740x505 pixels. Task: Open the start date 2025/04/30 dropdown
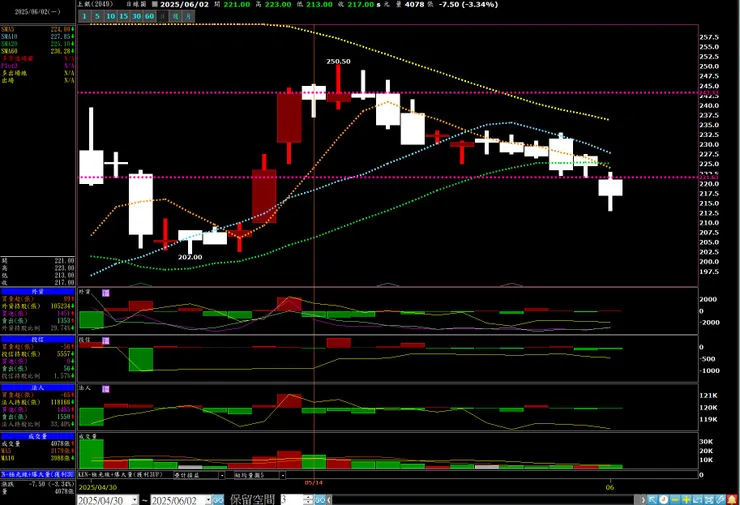pos(135,500)
